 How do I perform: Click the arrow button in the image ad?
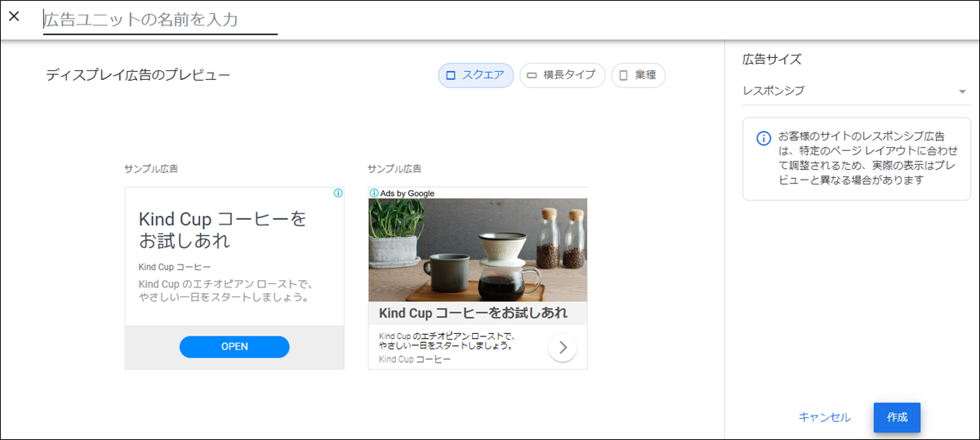click(562, 348)
